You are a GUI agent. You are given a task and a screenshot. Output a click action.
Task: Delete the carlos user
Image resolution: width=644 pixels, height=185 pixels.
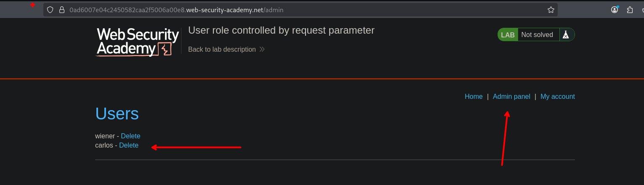coord(129,145)
